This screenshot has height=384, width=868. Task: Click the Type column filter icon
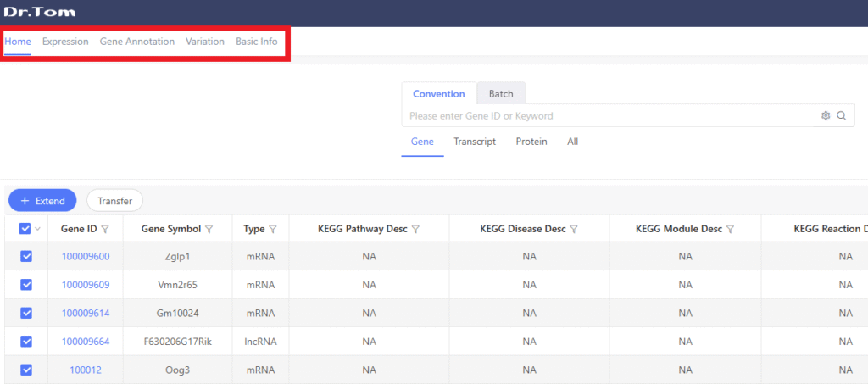point(273,229)
